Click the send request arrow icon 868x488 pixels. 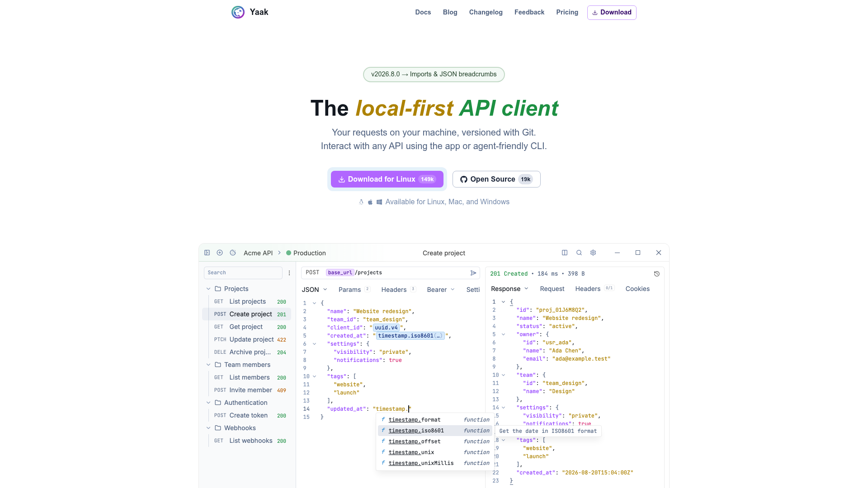473,273
